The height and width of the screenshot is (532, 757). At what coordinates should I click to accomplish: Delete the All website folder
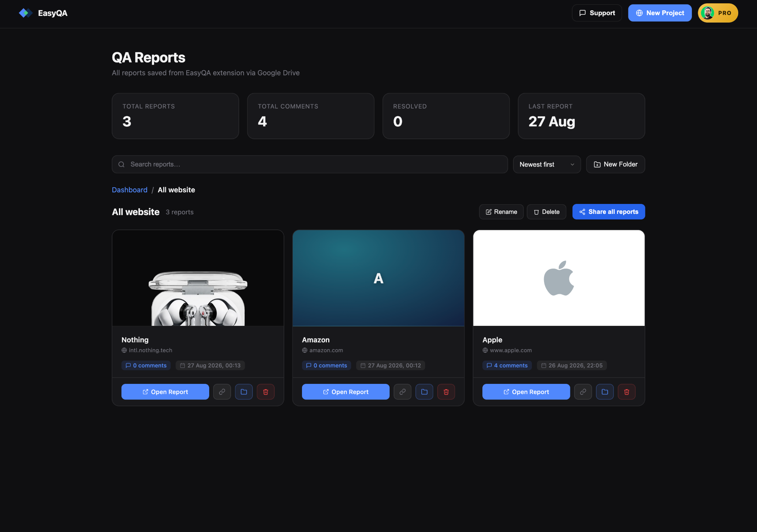tap(546, 212)
